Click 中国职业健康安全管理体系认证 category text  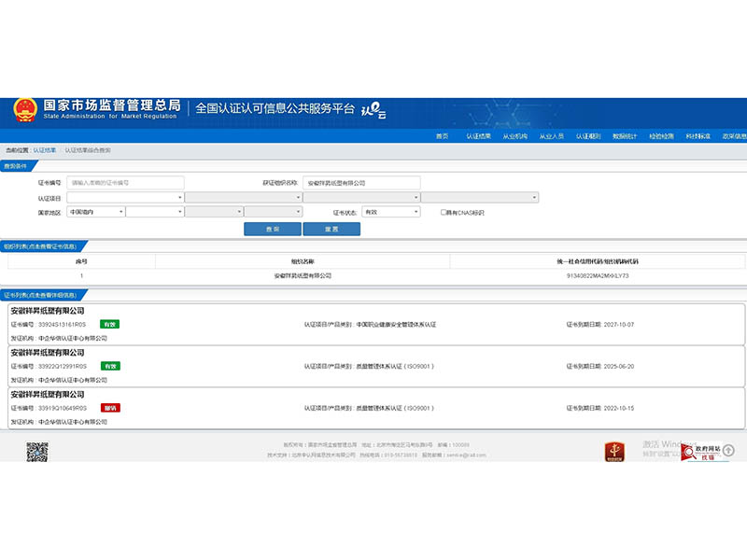(396, 324)
